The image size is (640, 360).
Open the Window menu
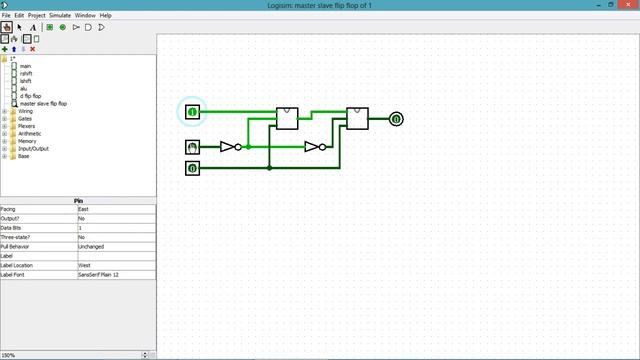(x=85, y=15)
